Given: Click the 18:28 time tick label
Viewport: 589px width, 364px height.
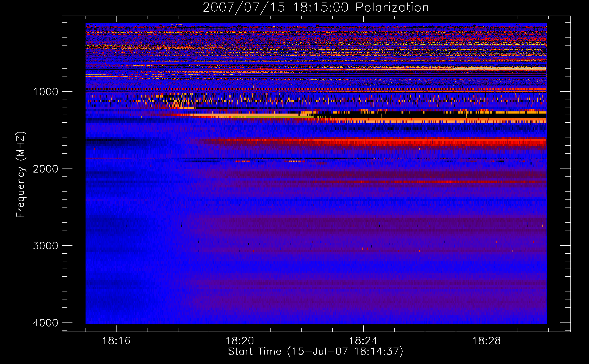Looking at the screenshot, I should click(487, 341).
